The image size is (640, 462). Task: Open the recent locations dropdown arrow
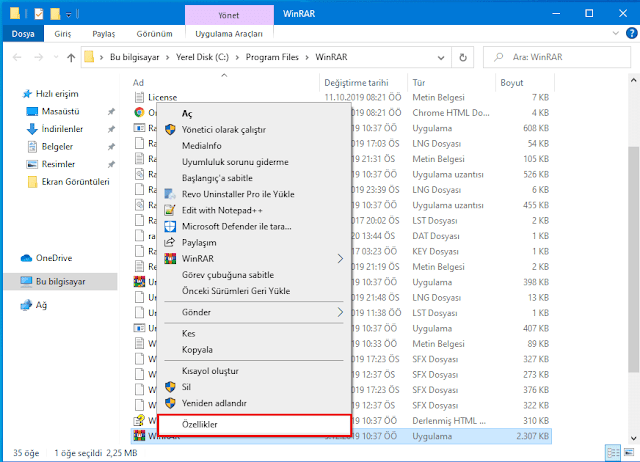[x=56, y=58]
